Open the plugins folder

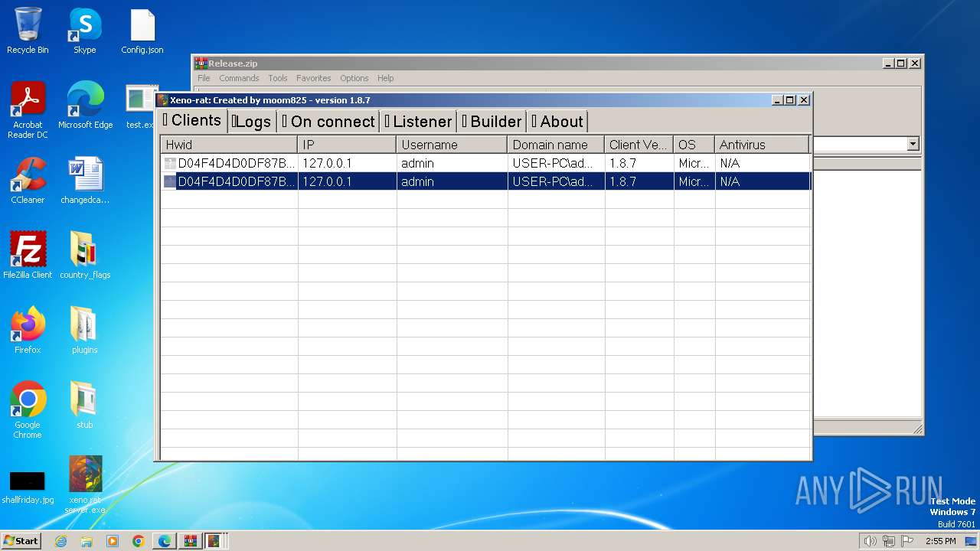85,331
